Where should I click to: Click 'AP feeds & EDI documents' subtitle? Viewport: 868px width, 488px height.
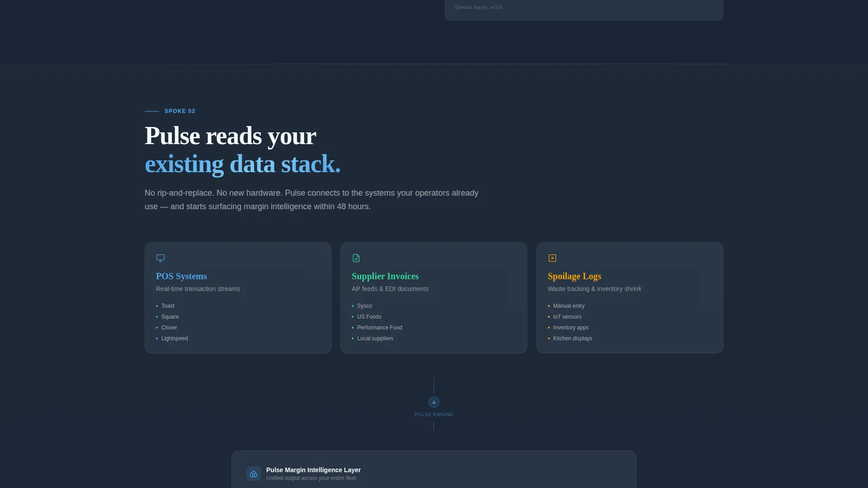390,289
